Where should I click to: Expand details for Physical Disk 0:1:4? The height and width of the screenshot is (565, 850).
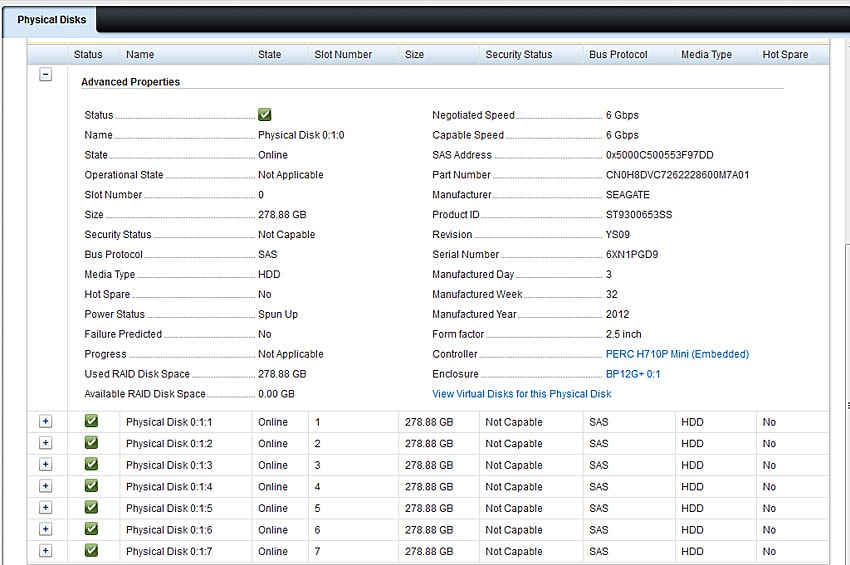point(46,486)
